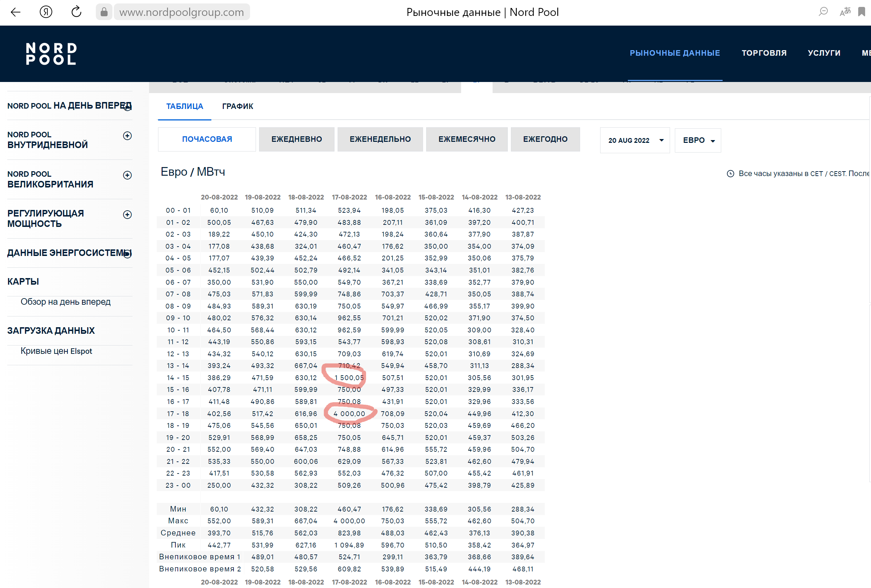Select 1 094,89 peak value cell
This screenshot has height=588, width=871.
point(349,545)
